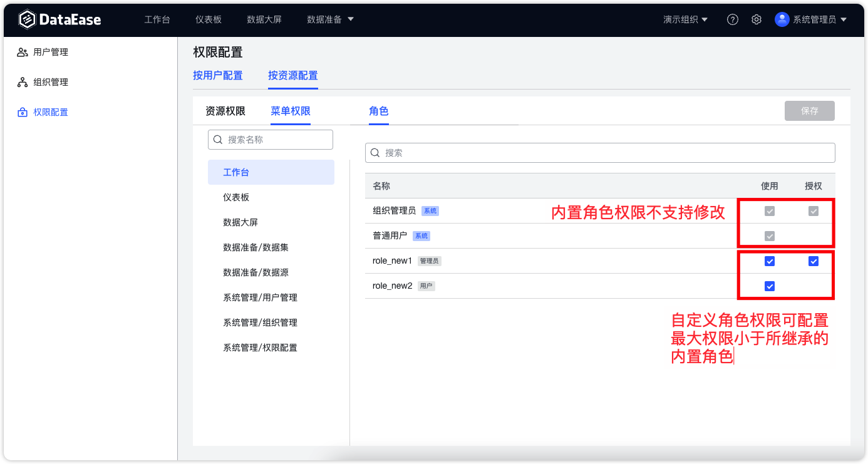Click the 使用 column header
This screenshot has height=464, width=868.
(770, 186)
